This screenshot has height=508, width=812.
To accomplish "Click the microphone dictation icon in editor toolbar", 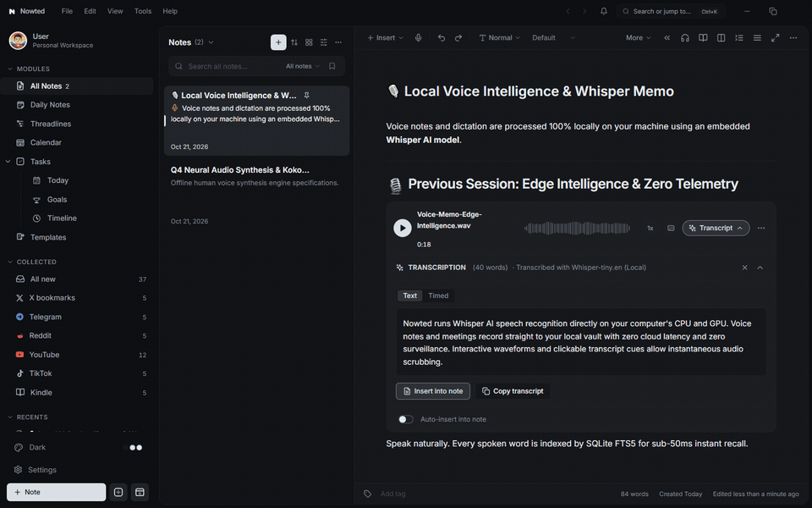I will coord(418,38).
